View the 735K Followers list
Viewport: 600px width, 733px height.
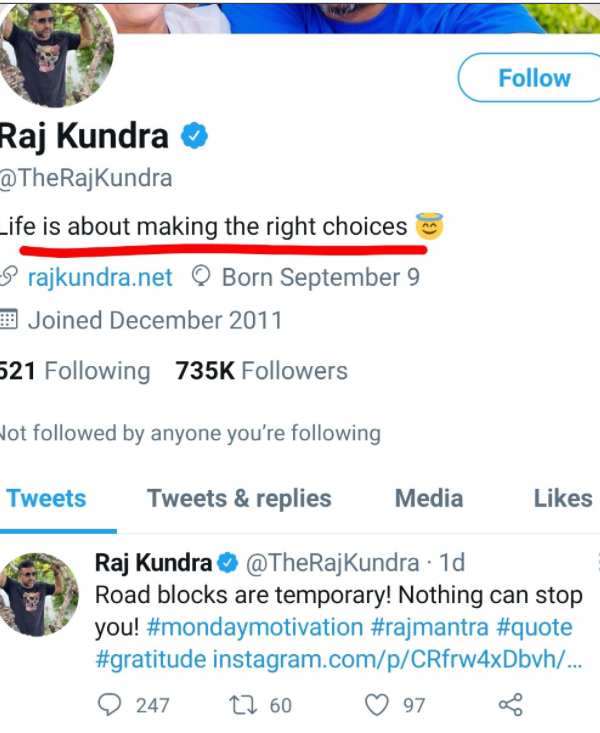pyautogui.click(x=262, y=371)
